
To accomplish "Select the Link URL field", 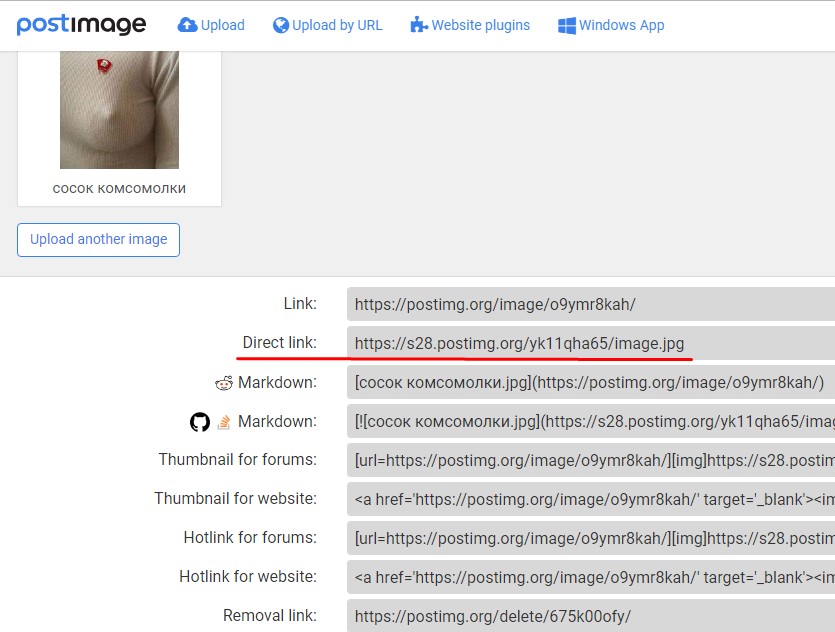I will [591, 304].
